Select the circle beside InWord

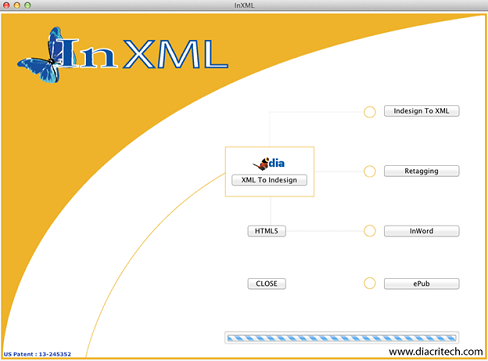(369, 231)
